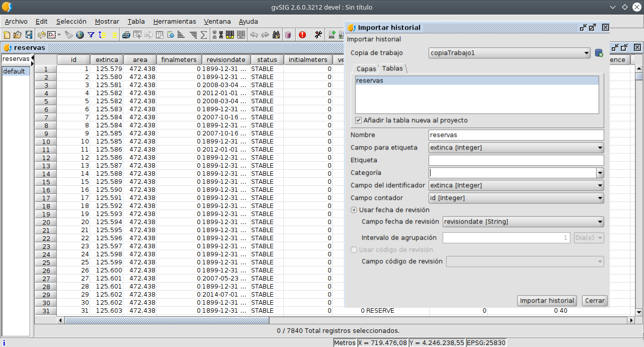Open the Archivo menu
This screenshot has height=347, width=644.
(x=16, y=22)
